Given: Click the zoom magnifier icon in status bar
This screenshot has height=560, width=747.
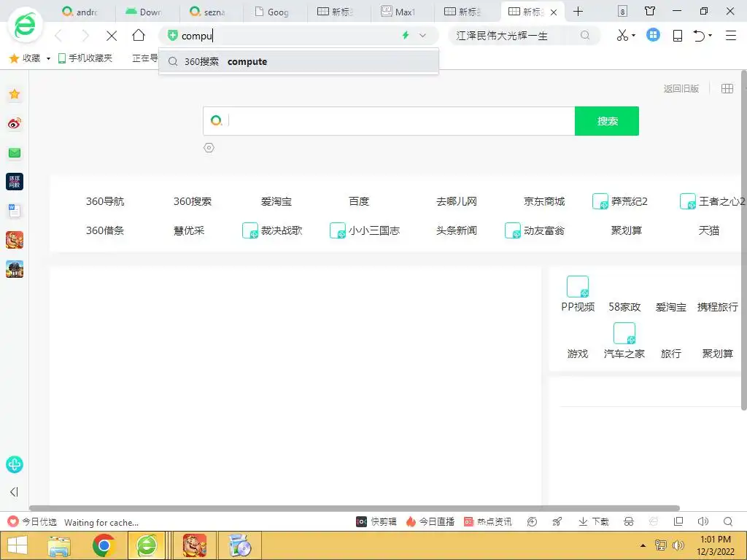Looking at the screenshot, I should click(x=728, y=521).
